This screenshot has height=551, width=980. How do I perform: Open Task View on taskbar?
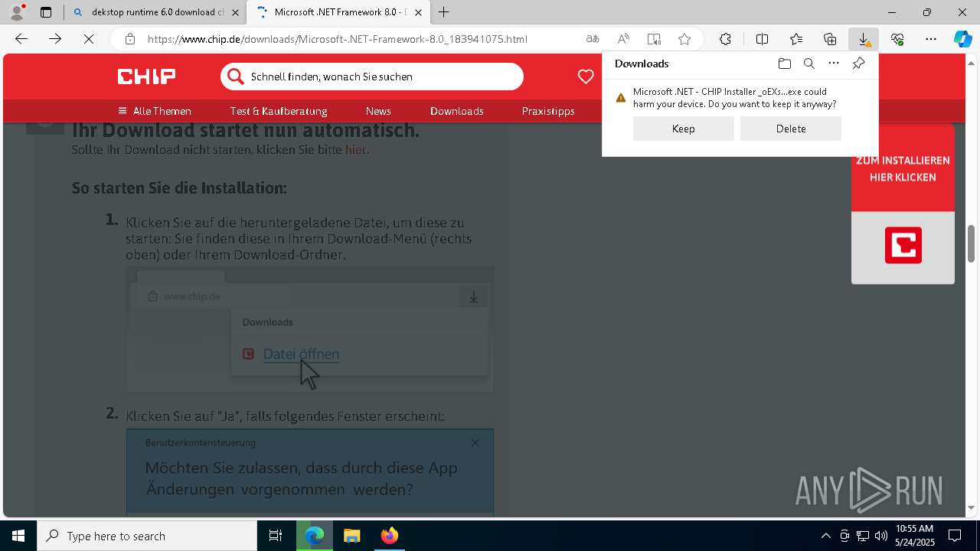[x=276, y=536]
